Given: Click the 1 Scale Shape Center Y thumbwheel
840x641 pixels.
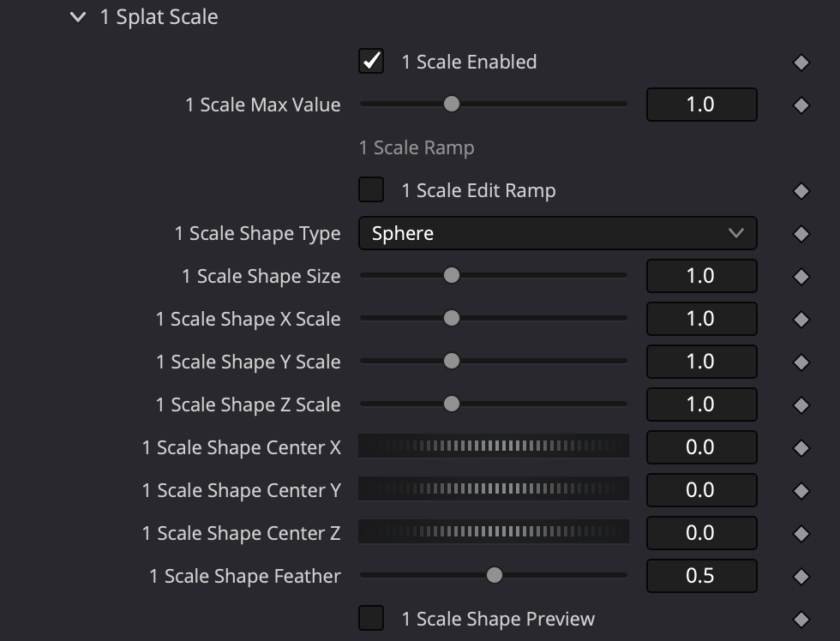Looking at the screenshot, I should tap(494, 488).
